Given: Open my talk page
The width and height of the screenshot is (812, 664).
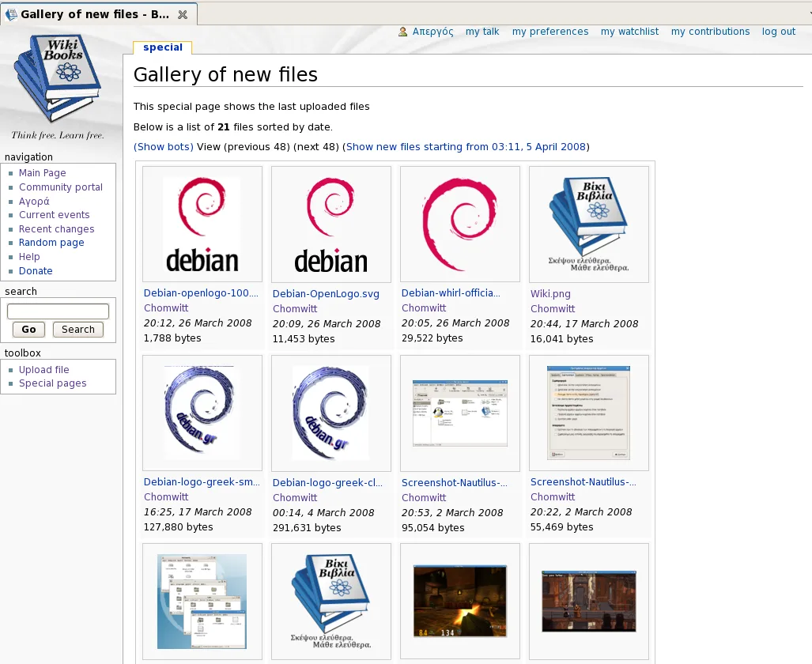Looking at the screenshot, I should (482, 32).
